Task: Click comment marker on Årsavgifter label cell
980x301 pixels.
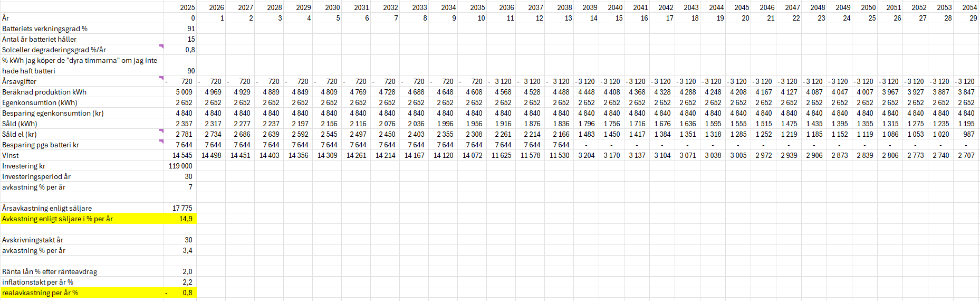Action: (x=161, y=78)
